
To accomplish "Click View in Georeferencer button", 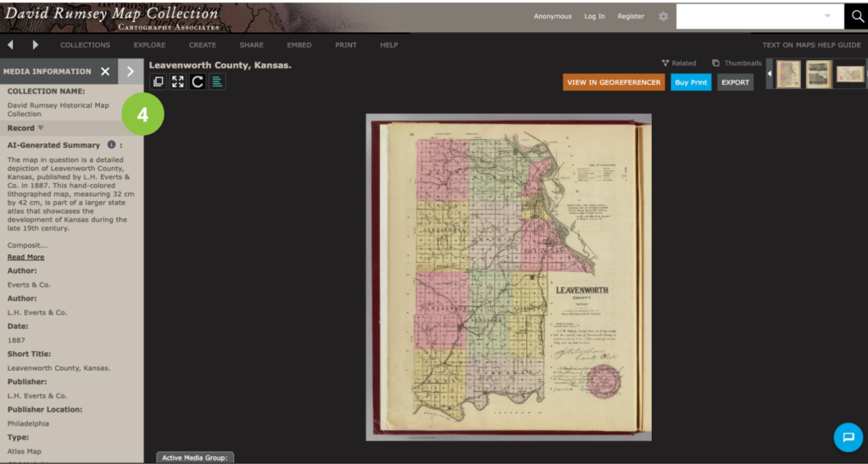I will (x=614, y=82).
